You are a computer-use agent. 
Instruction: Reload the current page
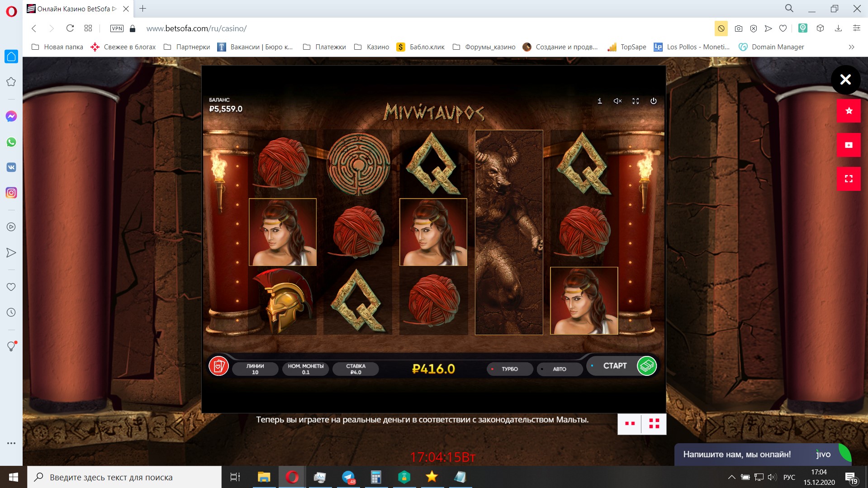pyautogui.click(x=70, y=28)
